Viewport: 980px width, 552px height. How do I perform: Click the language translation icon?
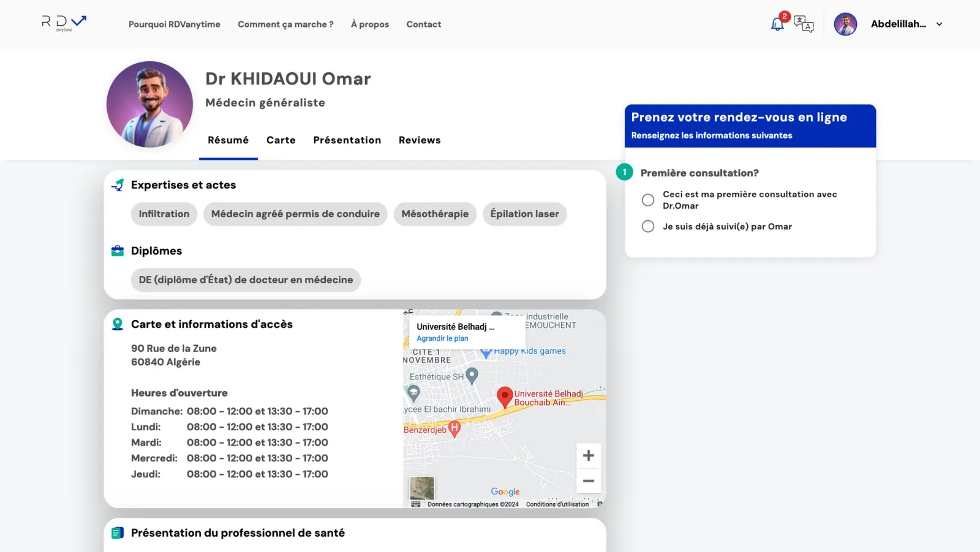(804, 24)
